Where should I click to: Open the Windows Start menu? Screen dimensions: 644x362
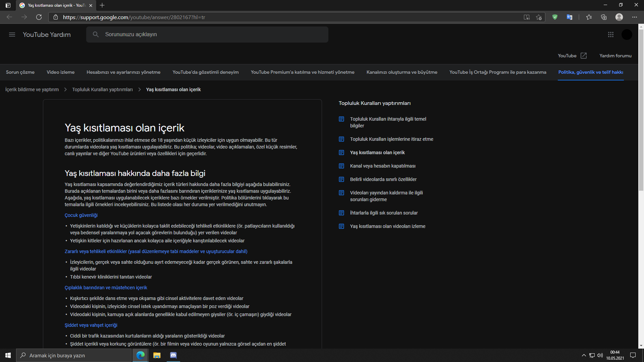click(8, 355)
